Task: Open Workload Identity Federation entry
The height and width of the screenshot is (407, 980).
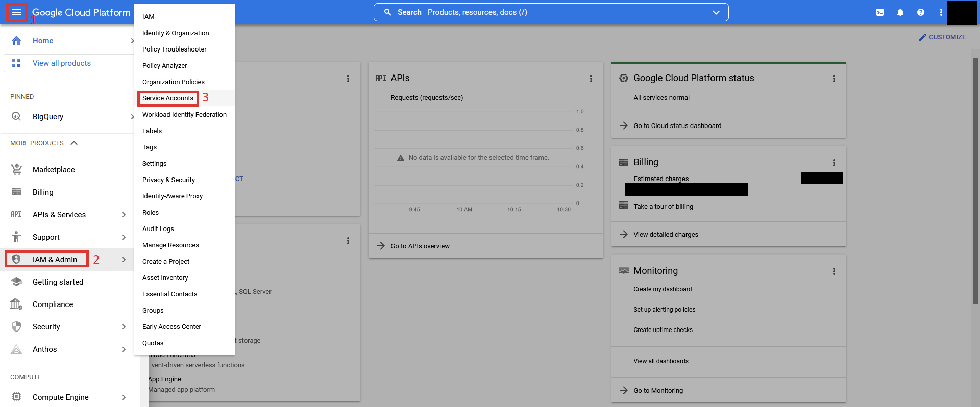Action: click(x=184, y=115)
